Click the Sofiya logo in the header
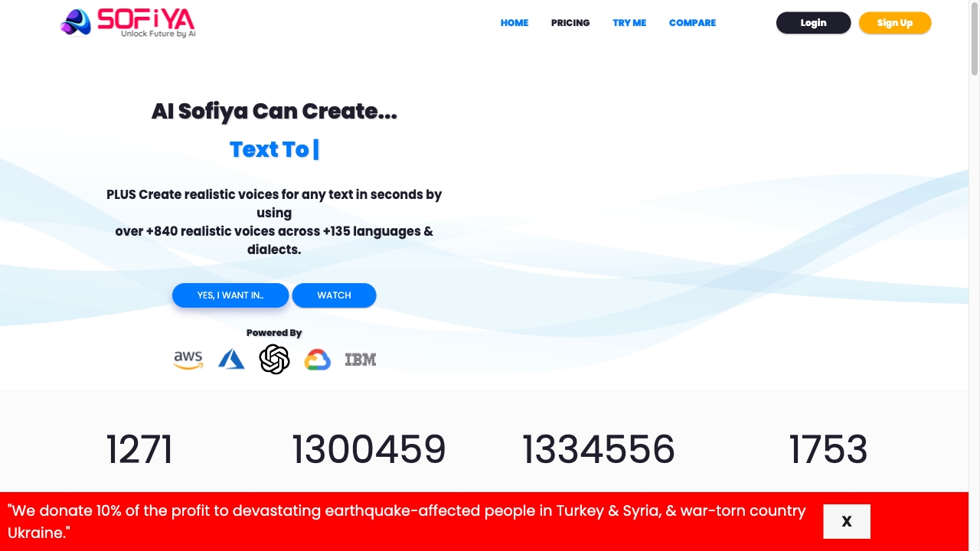Screen dimensions: 980x551 point(127,22)
